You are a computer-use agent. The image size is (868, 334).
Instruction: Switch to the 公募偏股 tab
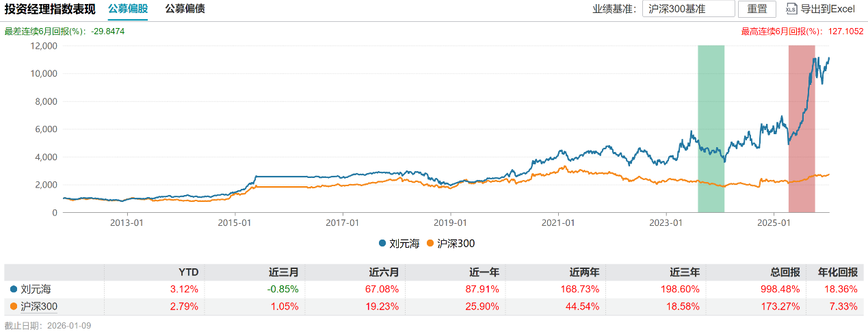(x=128, y=9)
